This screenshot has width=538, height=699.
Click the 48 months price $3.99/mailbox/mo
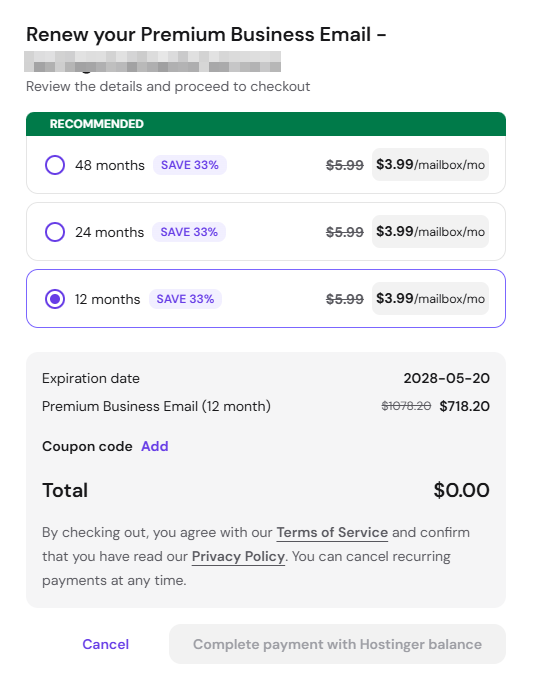(431, 164)
